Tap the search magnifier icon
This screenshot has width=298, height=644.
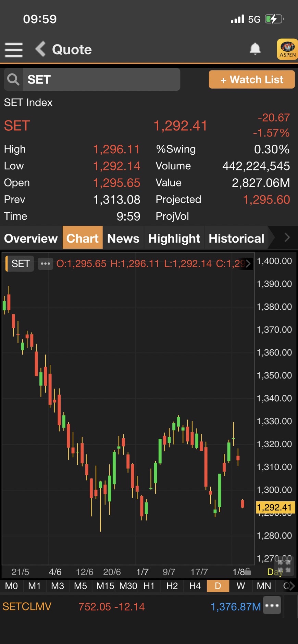tap(13, 79)
